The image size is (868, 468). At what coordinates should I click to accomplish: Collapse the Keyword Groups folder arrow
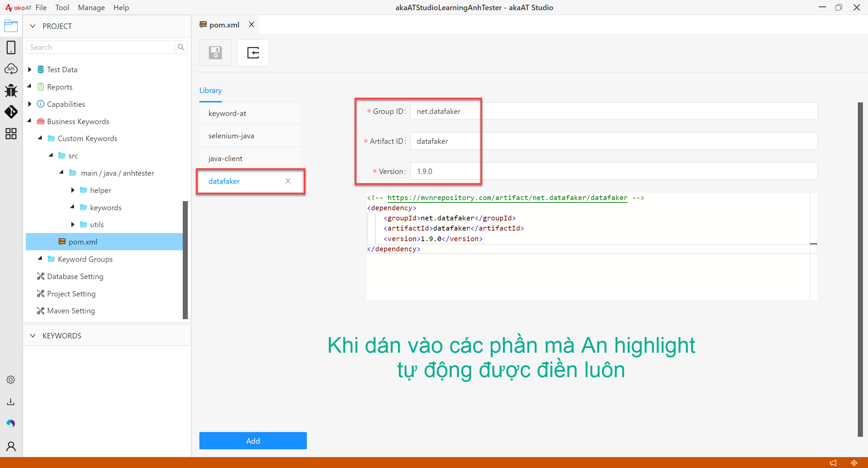pos(40,258)
